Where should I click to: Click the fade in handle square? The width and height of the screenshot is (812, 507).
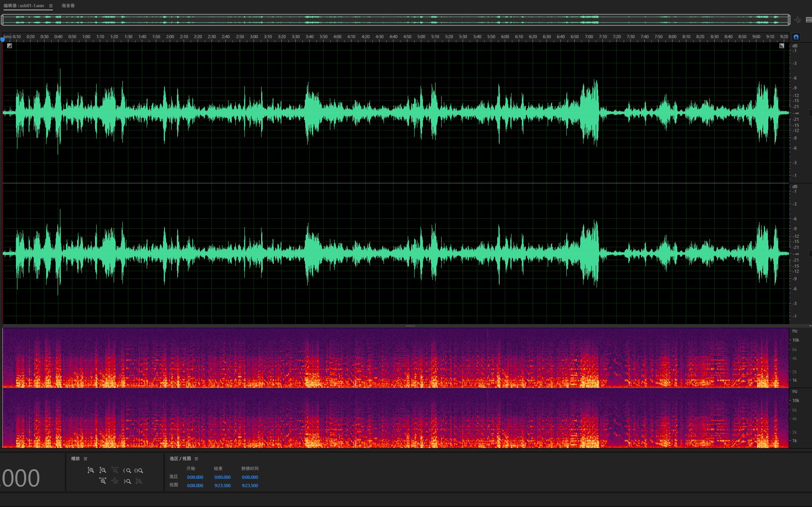click(x=10, y=46)
